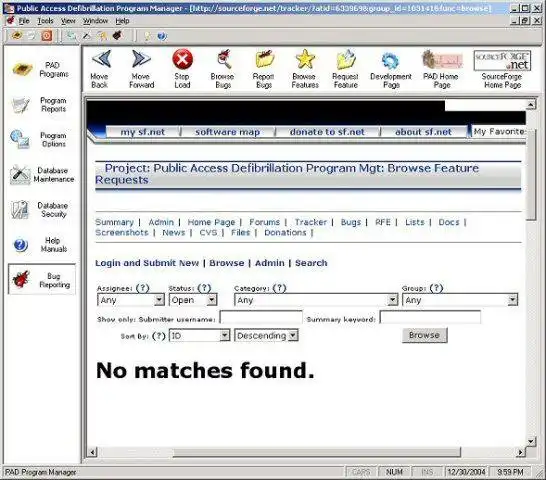Click the date 12/30/2004 in the status bar
This screenshot has height=480, width=546.
[x=466, y=472]
